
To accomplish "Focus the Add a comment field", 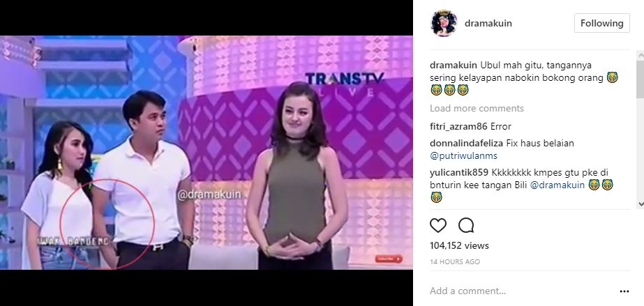I will coord(522,291).
